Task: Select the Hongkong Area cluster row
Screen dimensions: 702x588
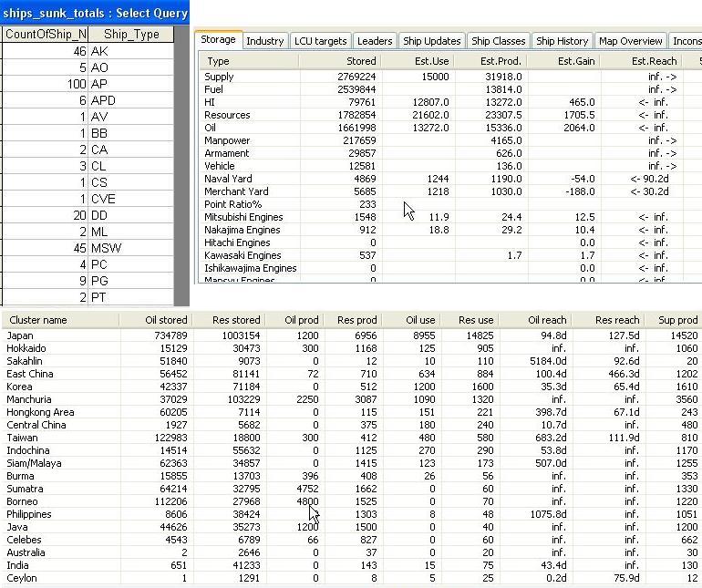Action: [x=352, y=412]
